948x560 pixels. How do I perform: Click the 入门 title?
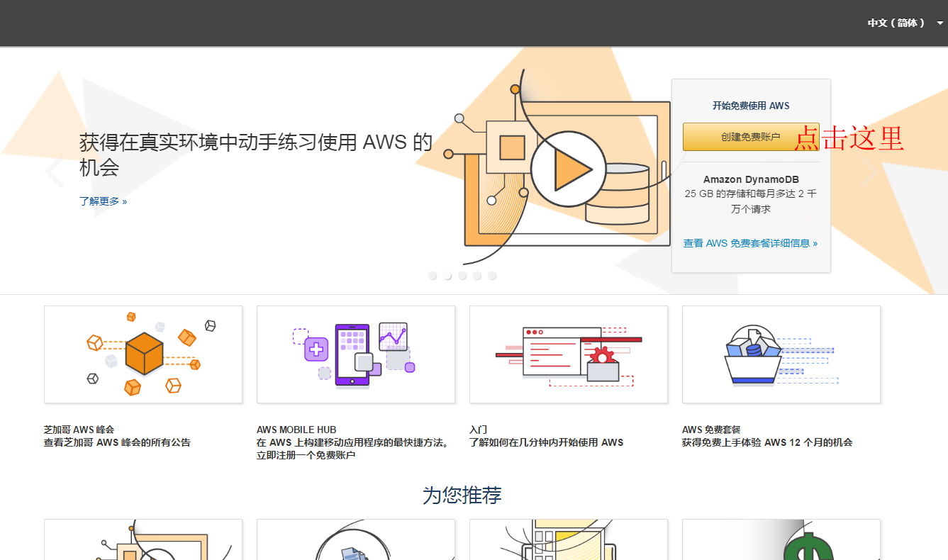[x=478, y=430]
